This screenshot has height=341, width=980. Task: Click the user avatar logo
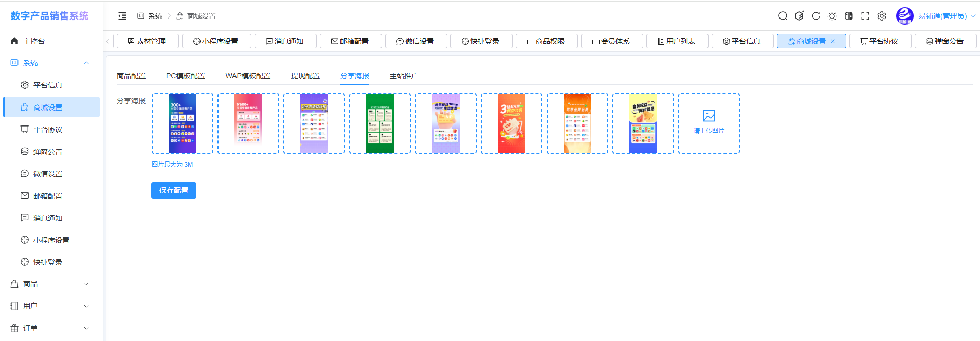[x=904, y=16]
